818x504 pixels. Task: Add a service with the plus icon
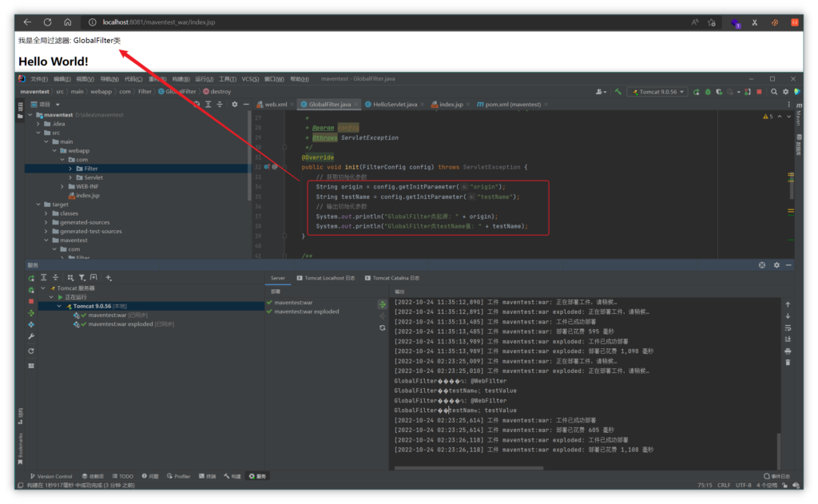click(x=109, y=278)
